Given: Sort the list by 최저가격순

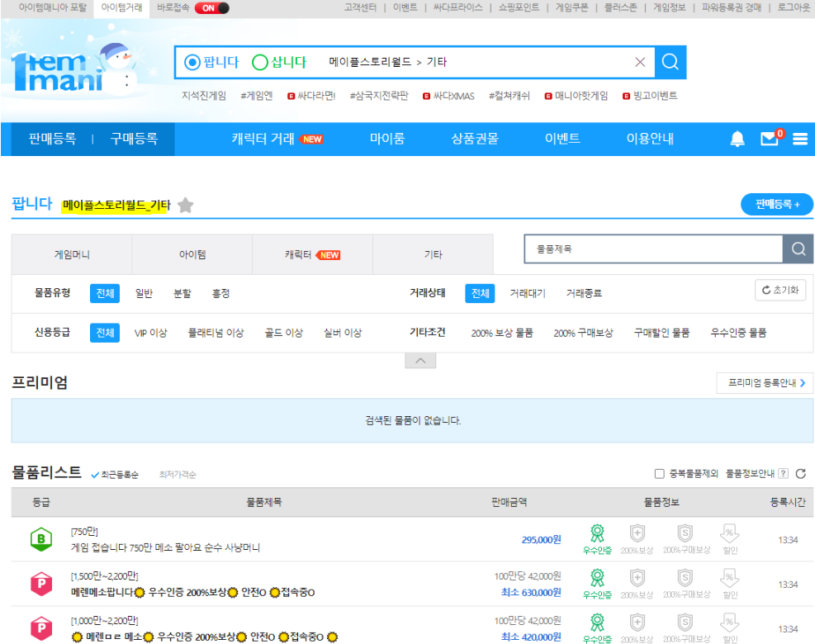Looking at the screenshot, I should point(178,475).
